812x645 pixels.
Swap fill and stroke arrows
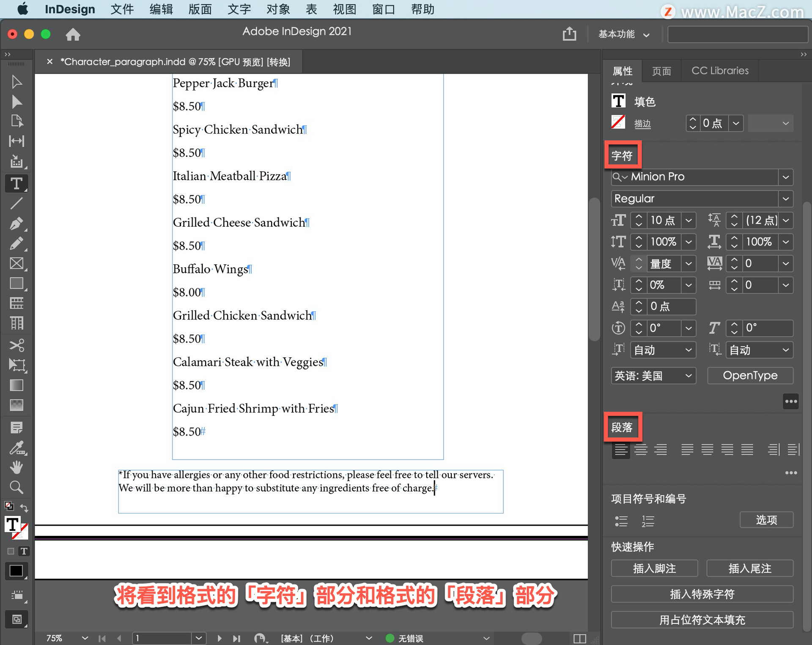24,508
